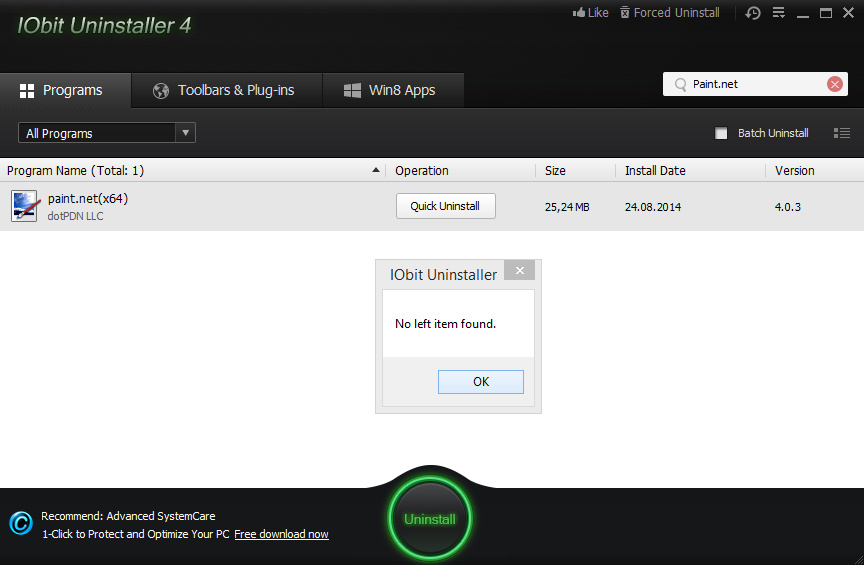Maximize the IObit Uninstaller window
This screenshot has width=864, height=565.
point(826,13)
